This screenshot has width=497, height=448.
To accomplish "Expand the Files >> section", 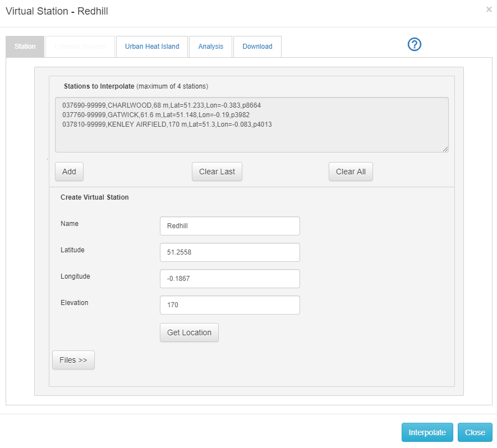I will (73, 360).
